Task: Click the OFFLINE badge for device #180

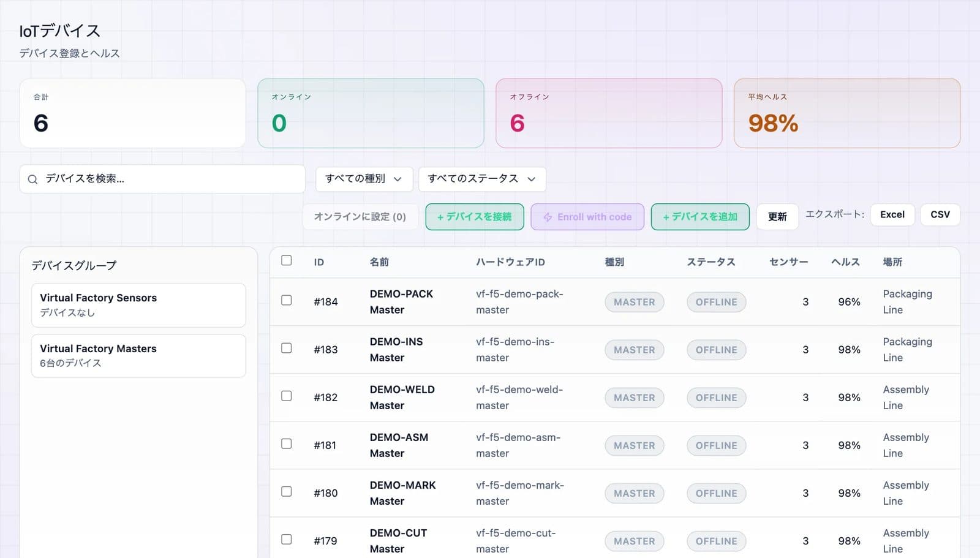Action: [x=716, y=493]
